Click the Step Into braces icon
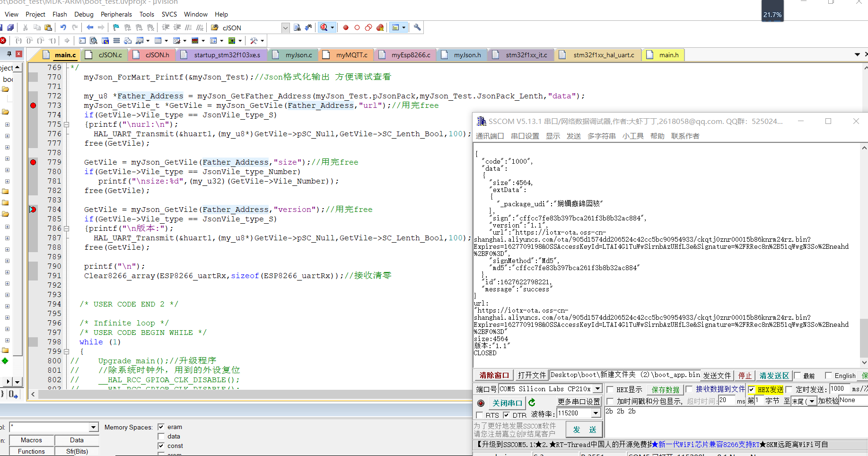The height and width of the screenshot is (456, 868). point(18,41)
